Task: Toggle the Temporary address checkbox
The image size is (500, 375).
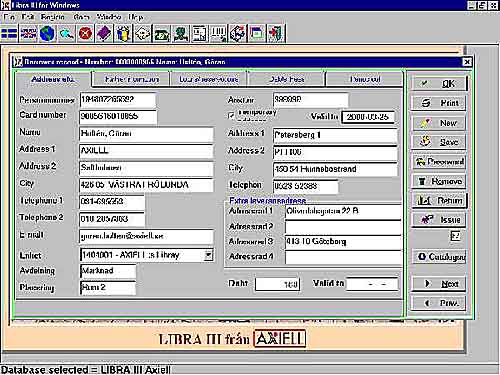Action: 231,116
